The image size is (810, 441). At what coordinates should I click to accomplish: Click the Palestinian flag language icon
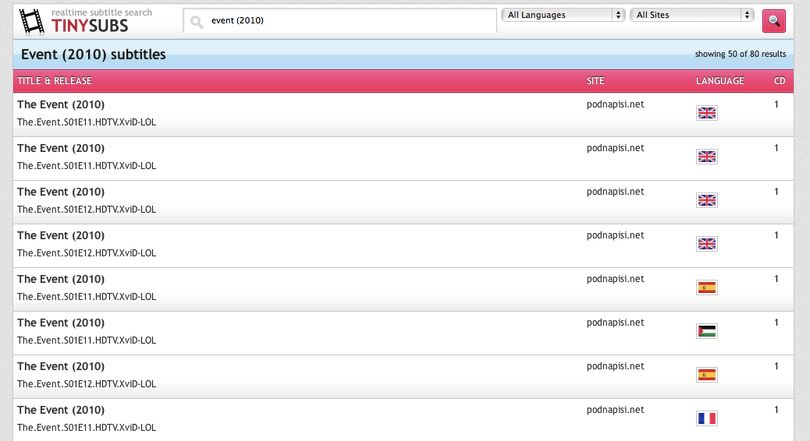(x=707, y=331)
